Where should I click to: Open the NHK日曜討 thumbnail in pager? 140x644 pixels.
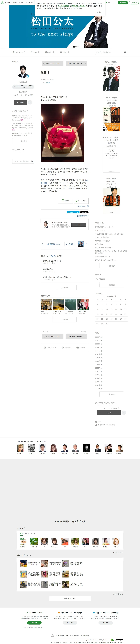(x=81, y=244)
